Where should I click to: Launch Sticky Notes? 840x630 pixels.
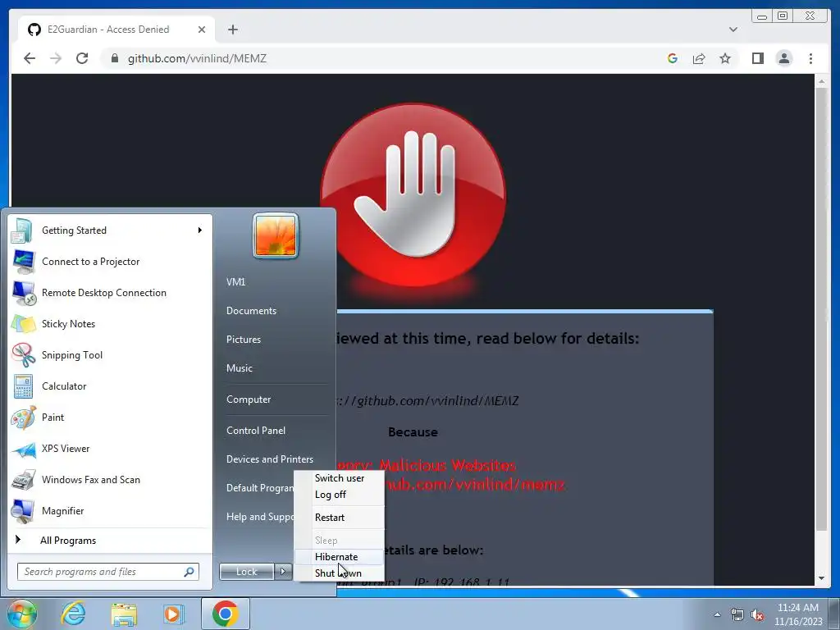(x=110, y=323)
